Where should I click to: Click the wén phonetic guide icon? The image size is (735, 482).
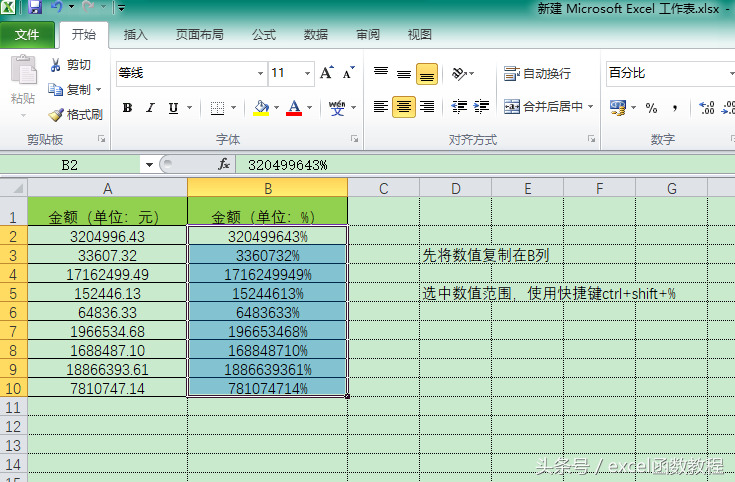337,108
